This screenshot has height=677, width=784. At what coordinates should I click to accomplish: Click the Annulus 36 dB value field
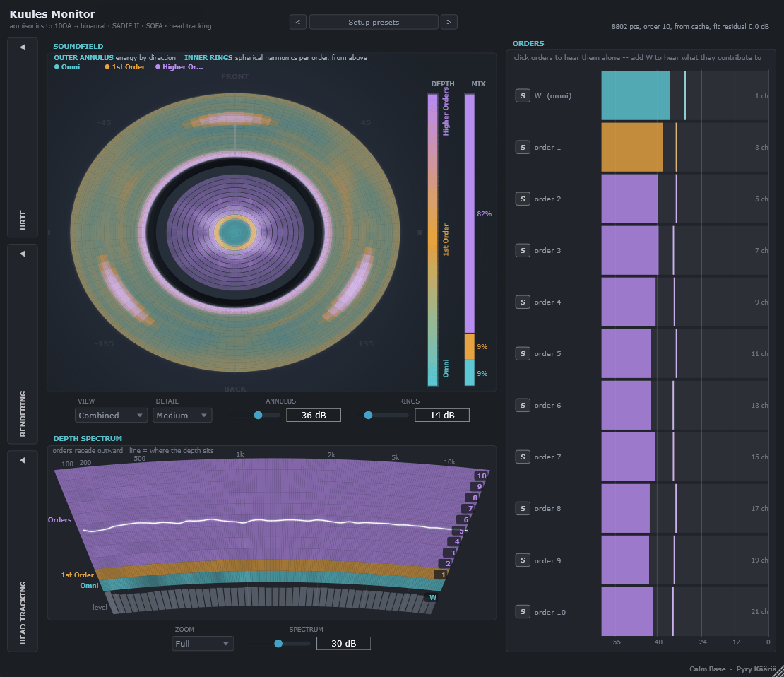point(314,416)
